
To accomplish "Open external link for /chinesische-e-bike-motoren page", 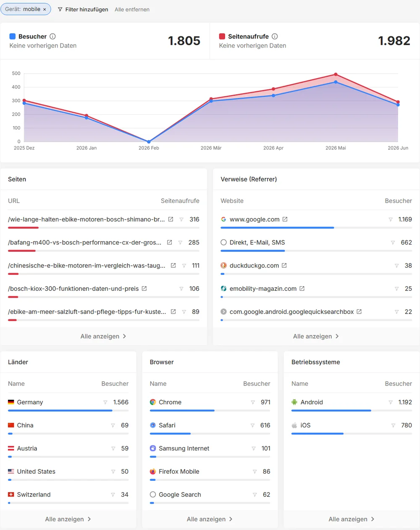I will pos(173,266).
